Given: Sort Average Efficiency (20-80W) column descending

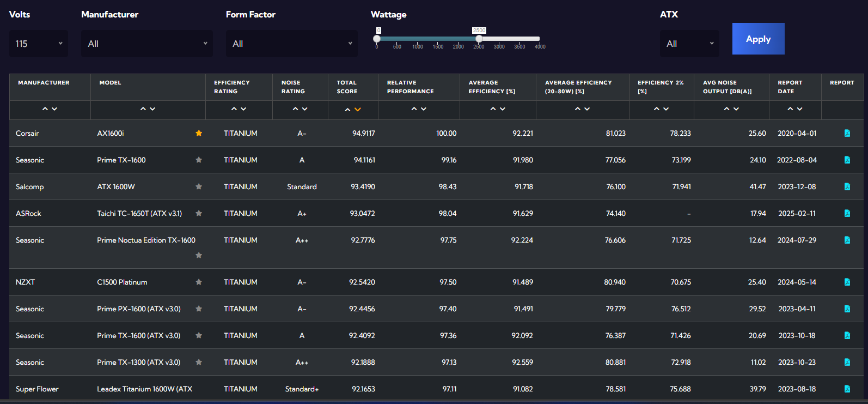Looking at the screenshot, I should tap(587, 109).
